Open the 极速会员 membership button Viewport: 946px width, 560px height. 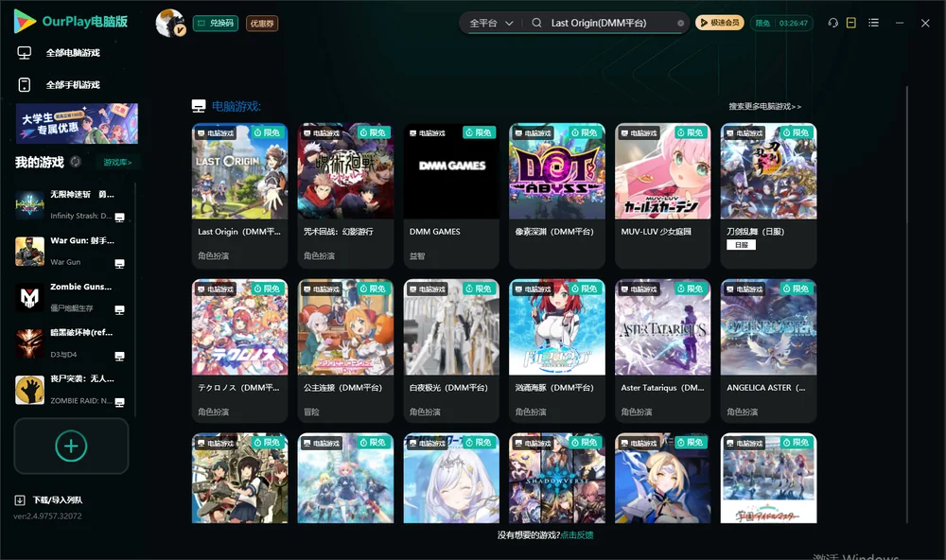tap(719, 23)
